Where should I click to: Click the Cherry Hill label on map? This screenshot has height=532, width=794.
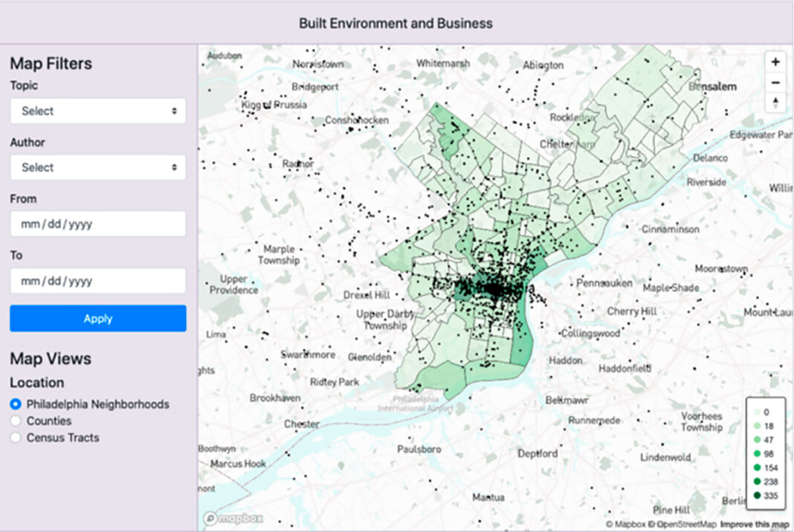(633, 311)
